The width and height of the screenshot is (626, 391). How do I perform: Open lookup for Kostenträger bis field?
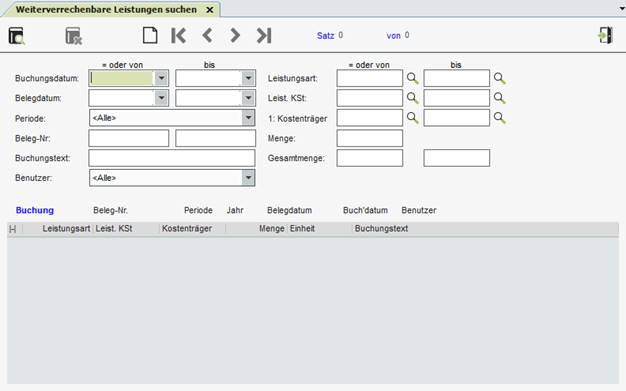pos(499,118)
